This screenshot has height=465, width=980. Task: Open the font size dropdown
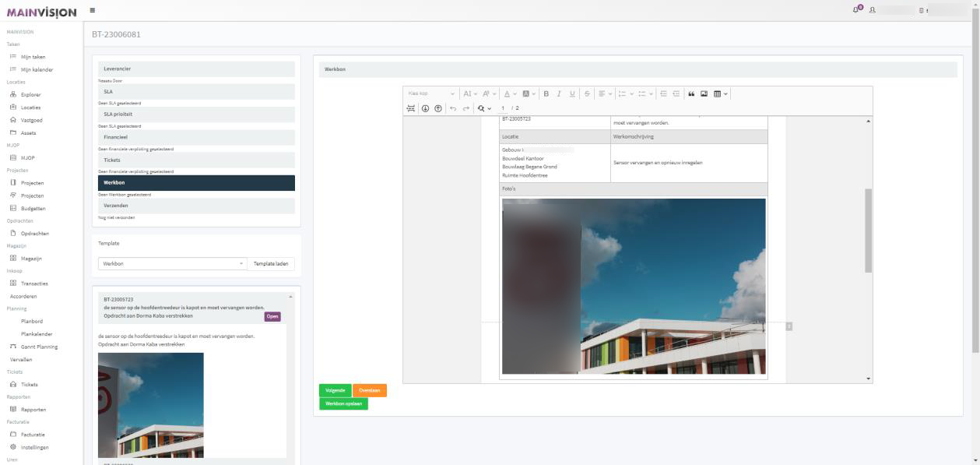click(470, 93)
